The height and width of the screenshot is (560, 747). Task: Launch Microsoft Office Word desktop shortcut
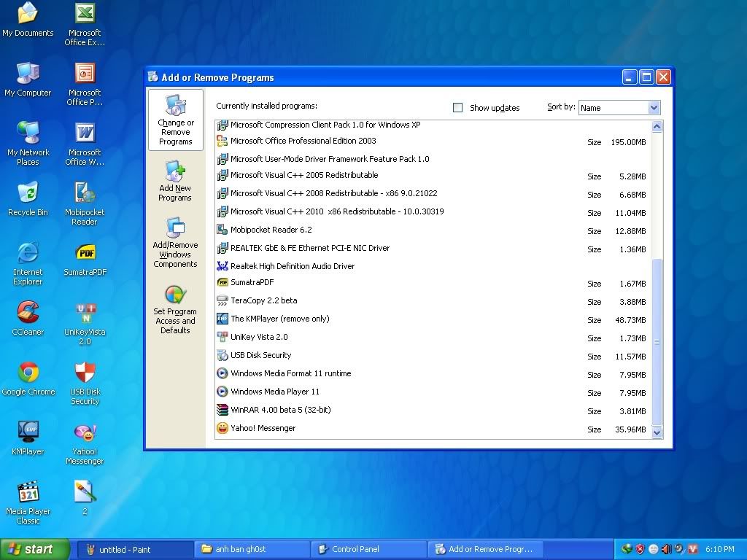[85, 144]
